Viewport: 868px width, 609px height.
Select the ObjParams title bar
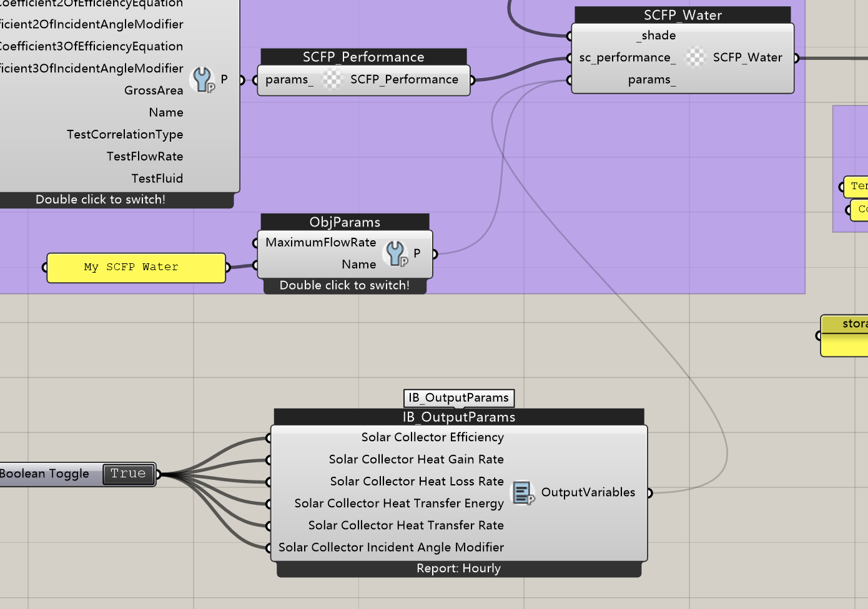pos(345,222)
